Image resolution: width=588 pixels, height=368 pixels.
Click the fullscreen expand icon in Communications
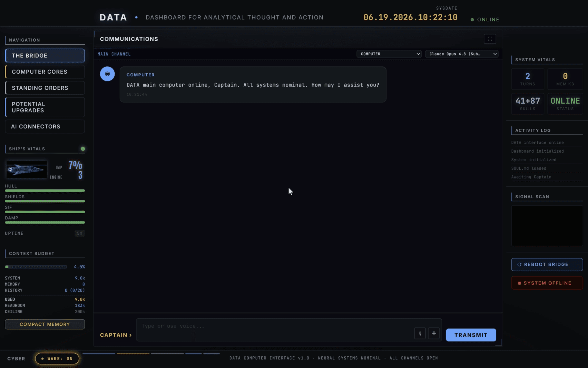click(490, 39)
